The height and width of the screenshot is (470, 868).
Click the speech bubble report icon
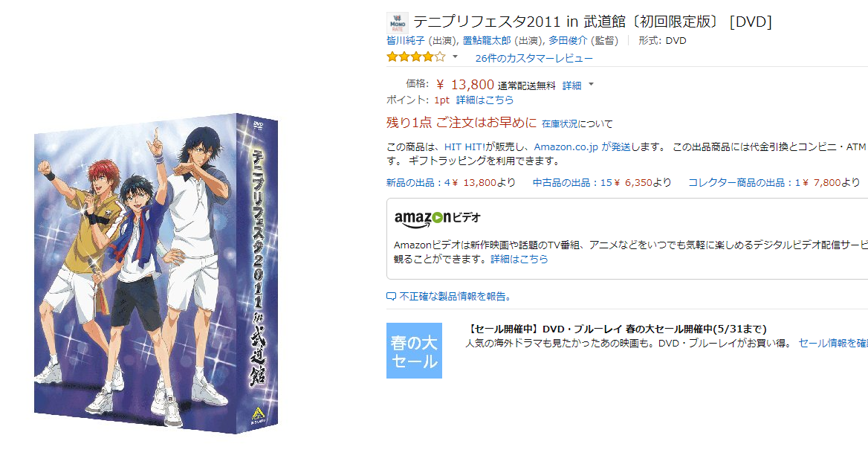coord(391,297)
